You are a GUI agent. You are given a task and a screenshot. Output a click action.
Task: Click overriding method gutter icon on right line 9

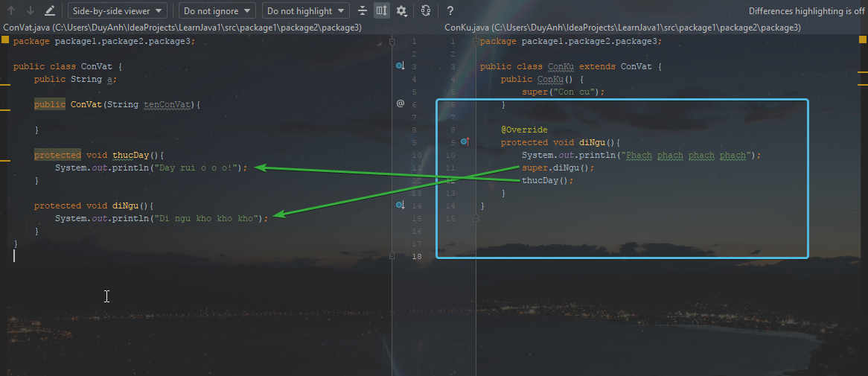click(465, 142)
